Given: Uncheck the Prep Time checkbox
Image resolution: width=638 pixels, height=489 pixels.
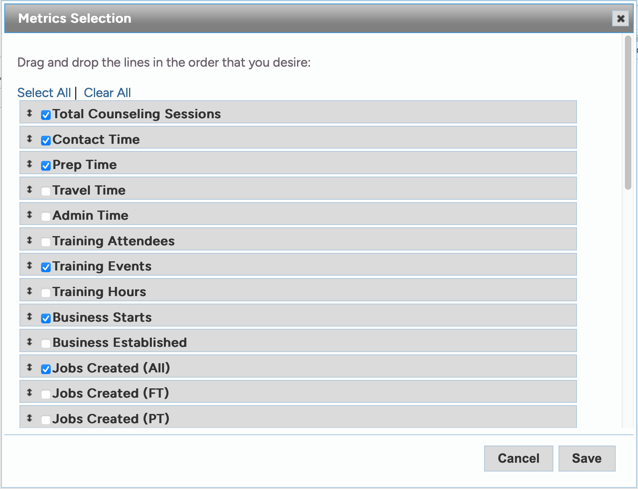Looking at the screenshot, I should 46,166.
